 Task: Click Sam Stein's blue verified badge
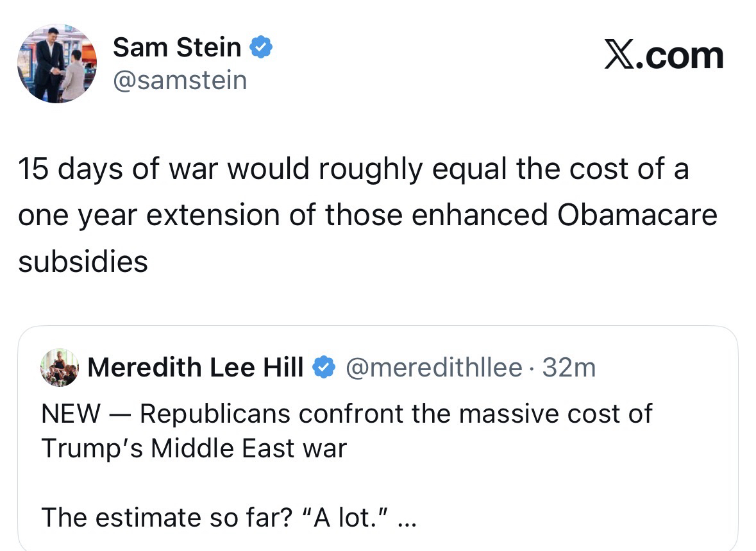(x=260, y=48)
